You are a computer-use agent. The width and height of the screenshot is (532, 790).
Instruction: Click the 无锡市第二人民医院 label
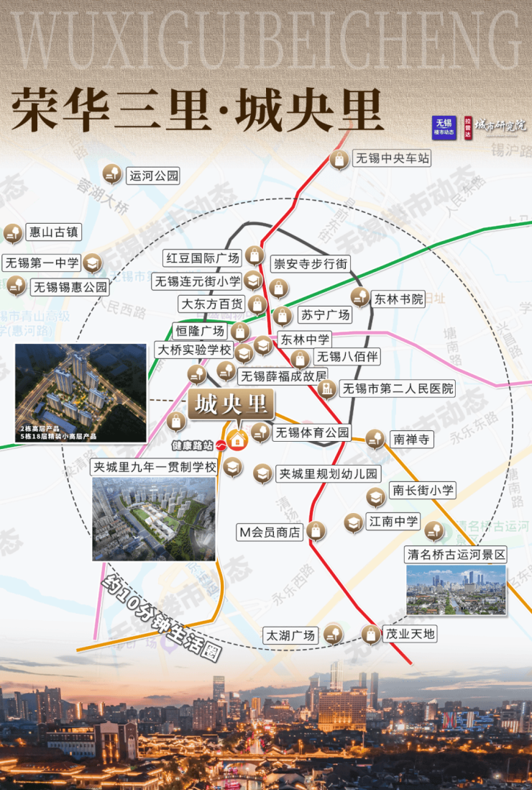coord(398,389)
